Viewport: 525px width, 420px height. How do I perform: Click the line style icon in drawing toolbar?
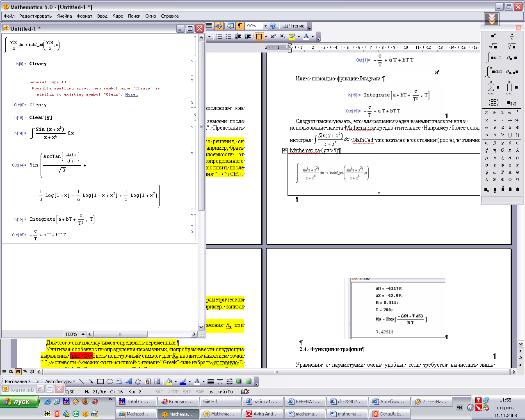point(210,381)
